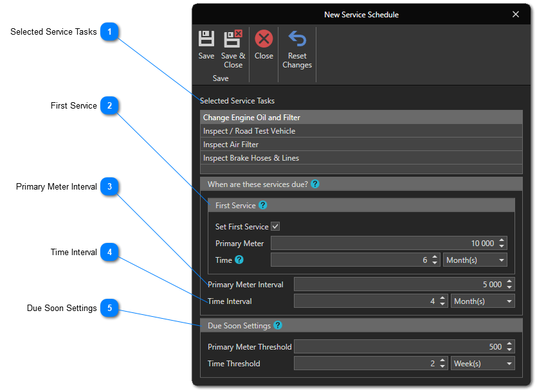The image size is (537, 392).
Task: Click the Reset Changes arrow icon
Action: (297, 39)
